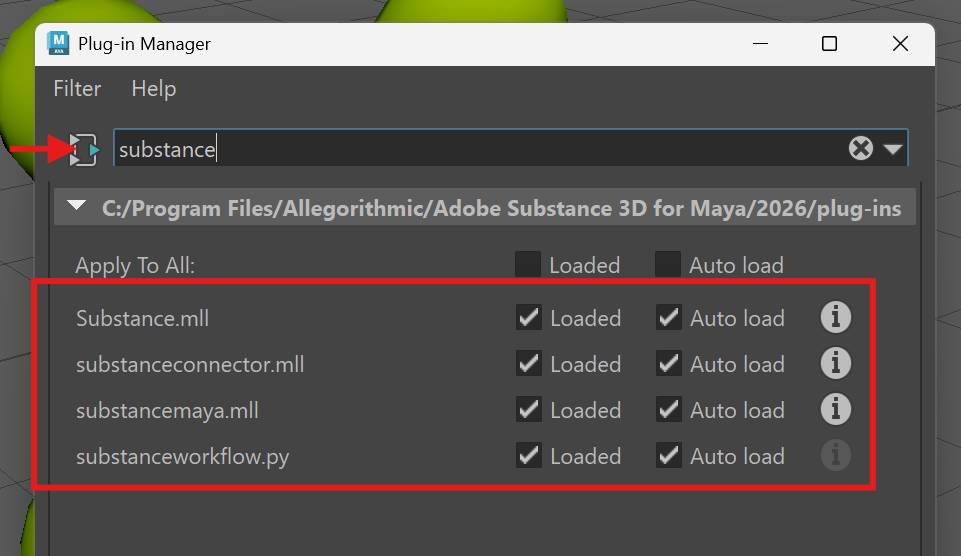Open the search history dropdown arrow
Screen dimensions: 961x556
tap(893, 150)
